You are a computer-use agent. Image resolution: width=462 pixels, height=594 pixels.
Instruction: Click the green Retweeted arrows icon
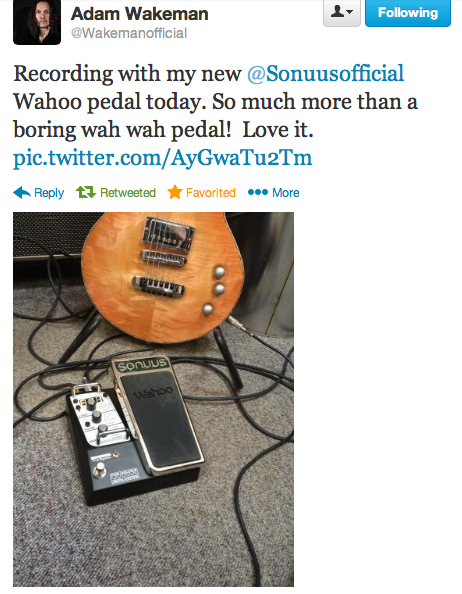click(x=86, y=192)
